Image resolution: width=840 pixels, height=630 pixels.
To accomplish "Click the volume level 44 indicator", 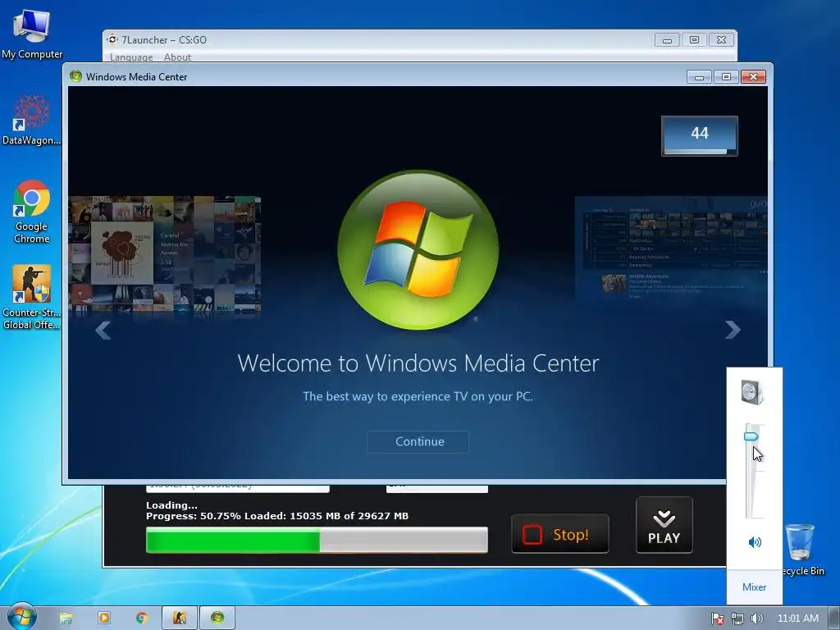I will click(x=700, y=136).
